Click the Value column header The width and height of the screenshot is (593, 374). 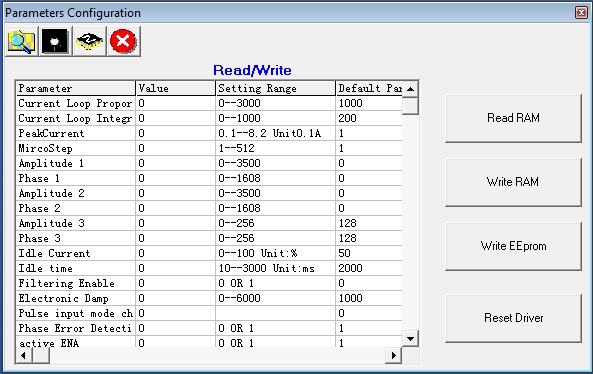(175, 88)
